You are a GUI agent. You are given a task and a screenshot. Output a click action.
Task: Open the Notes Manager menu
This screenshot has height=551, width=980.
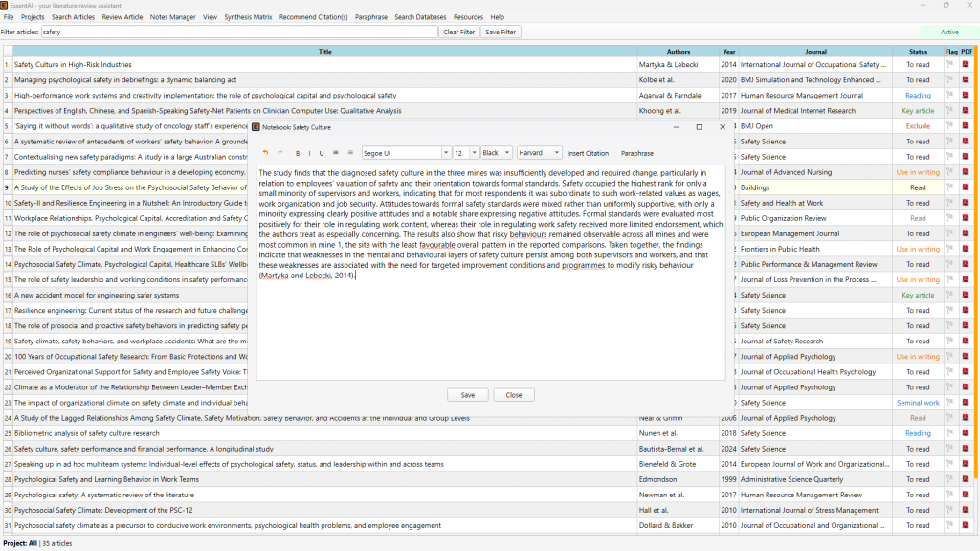pos(172,17)
